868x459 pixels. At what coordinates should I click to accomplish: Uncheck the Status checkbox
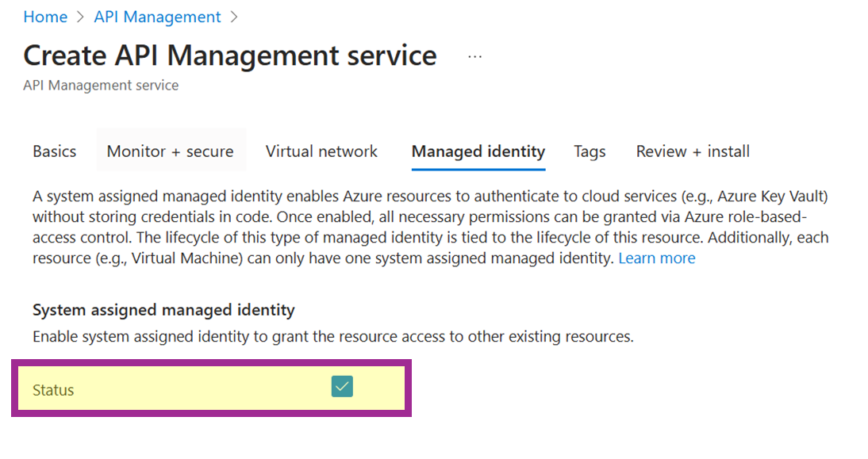[342, 387]
